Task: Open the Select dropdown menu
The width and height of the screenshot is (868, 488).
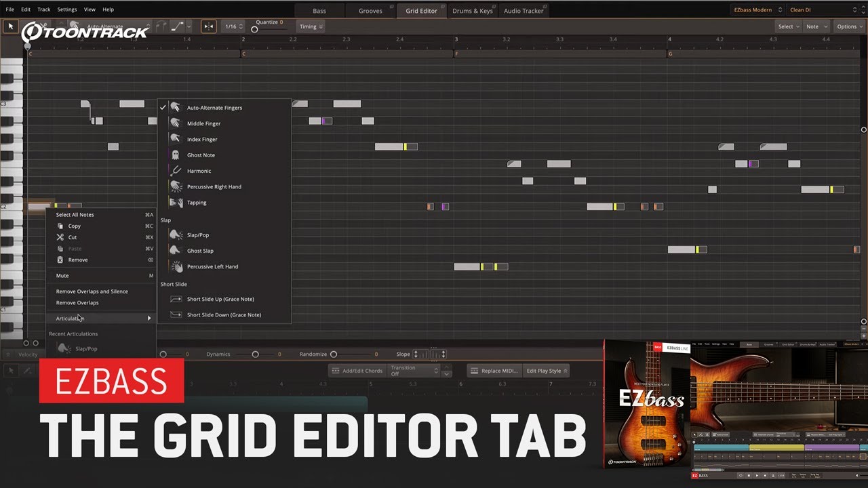Action: [x=789, y=26]
